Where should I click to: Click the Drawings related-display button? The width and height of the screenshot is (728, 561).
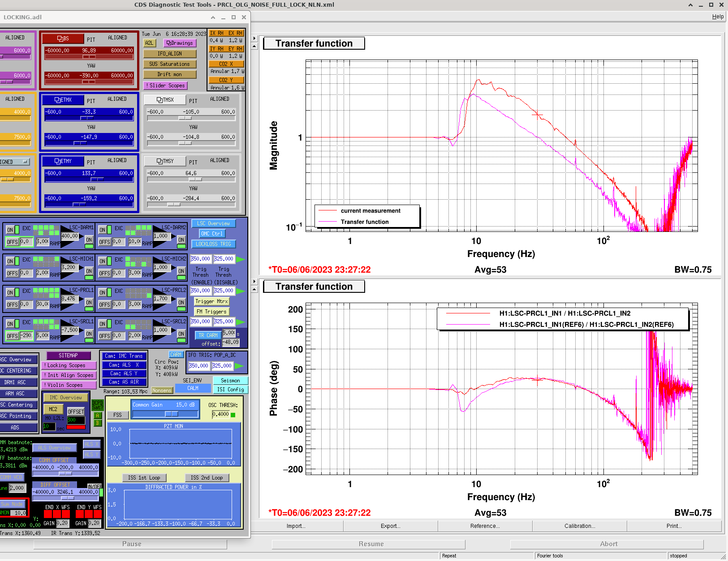(180, 43)
